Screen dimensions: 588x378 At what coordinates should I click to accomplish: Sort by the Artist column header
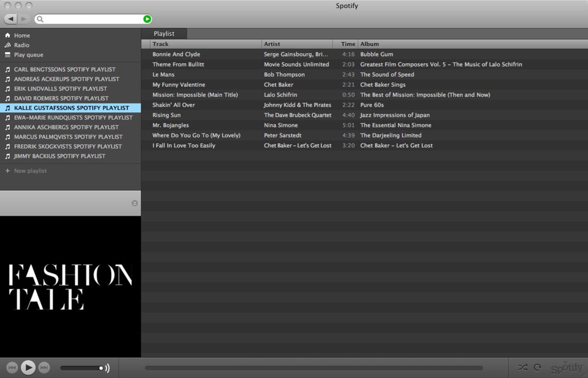click(297, 44)
